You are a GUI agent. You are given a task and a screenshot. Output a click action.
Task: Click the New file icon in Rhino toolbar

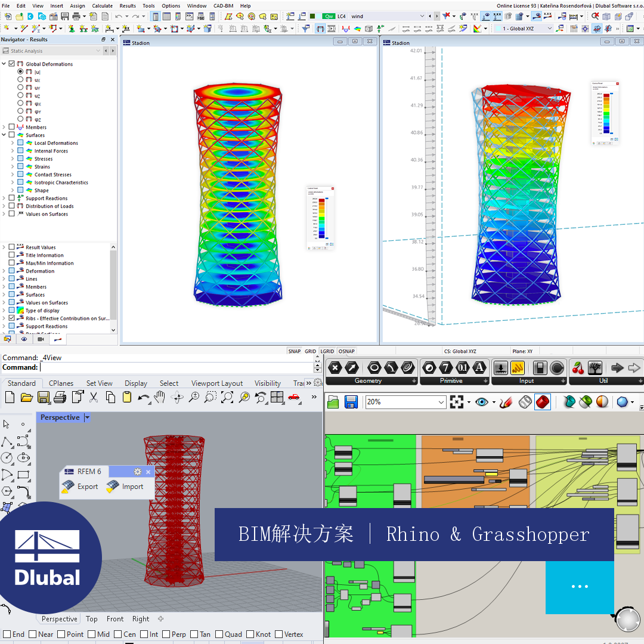pyautogui.click(x=10, y=397)
